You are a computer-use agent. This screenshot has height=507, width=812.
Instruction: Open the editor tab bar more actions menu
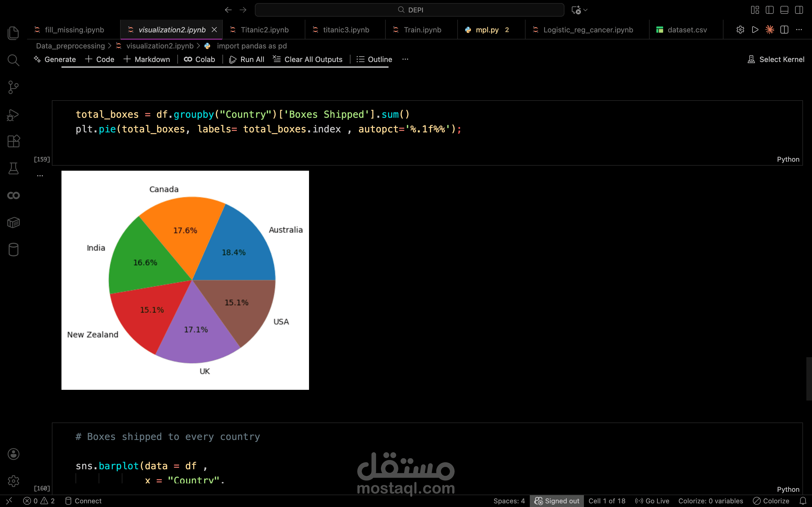point(799,30)
